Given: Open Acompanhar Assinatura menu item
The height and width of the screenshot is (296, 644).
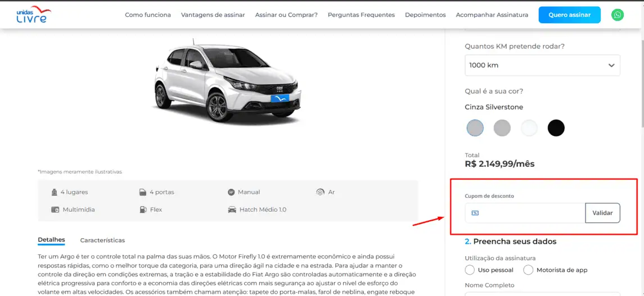Looking at the screenshot, I should pyautogui.click(x=492, y=15).
